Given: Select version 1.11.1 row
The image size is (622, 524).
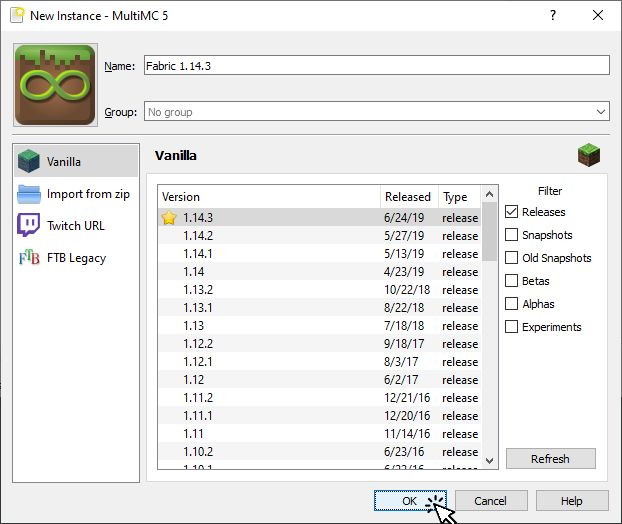Looking at the screenshot, I should tap(319, 416).
